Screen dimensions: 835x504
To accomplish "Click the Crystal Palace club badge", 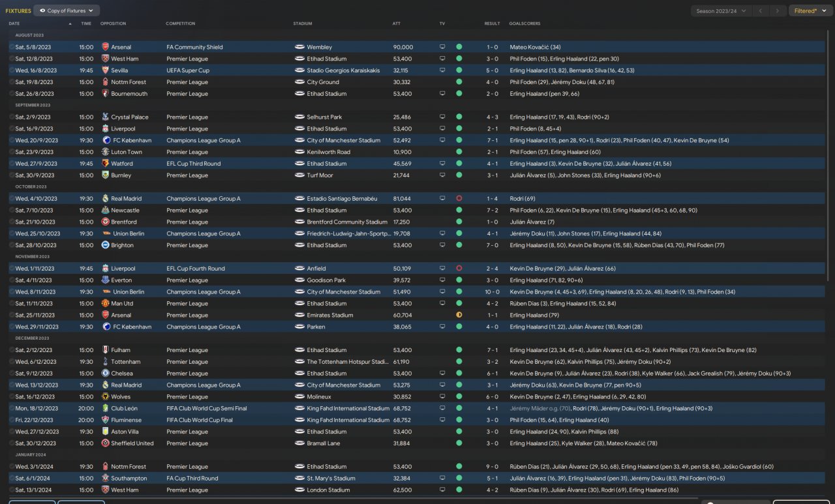I will (106, 117).
